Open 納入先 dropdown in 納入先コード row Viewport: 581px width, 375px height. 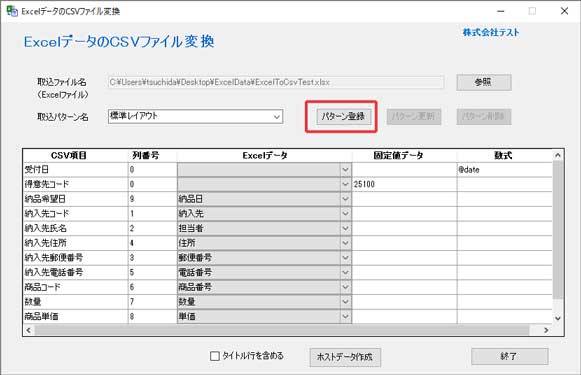click(x=345, y=213)
